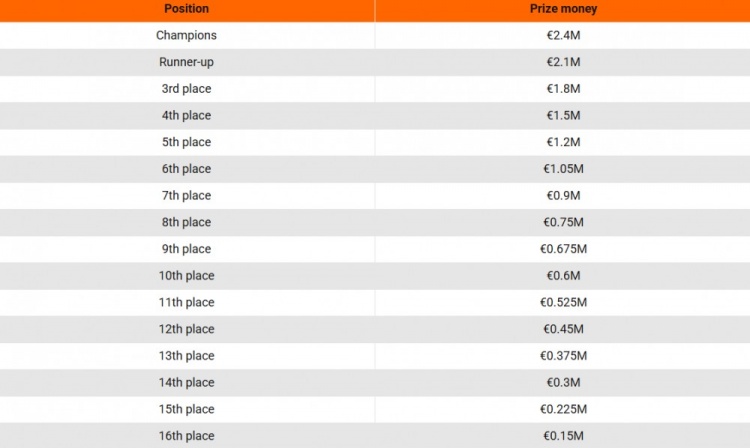Select the 3rd place cell
The width and height of the screenshot is (750, 448).
pyautogui.click(x=187, y=89)
